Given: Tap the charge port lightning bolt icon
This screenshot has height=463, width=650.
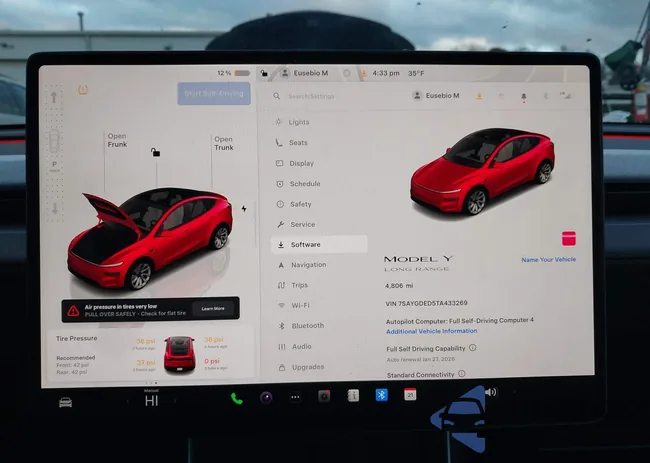Looking at the screenshot, I should pos(243,209).
